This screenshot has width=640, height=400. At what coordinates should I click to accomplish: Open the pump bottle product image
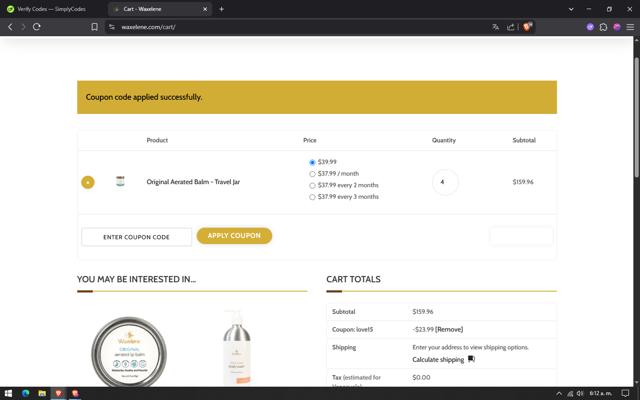pos(237,348)
